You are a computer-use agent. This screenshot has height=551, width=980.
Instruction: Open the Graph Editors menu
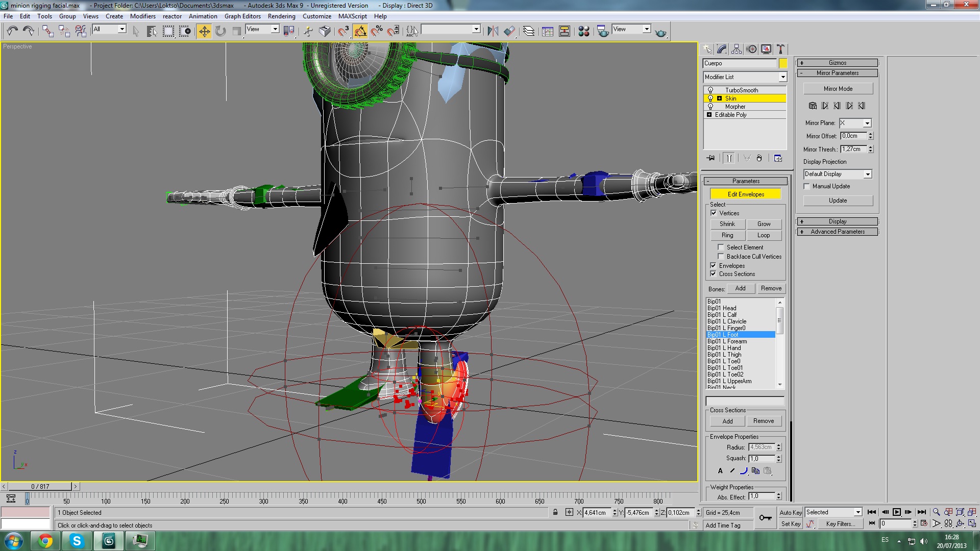[x=242, y=16]
